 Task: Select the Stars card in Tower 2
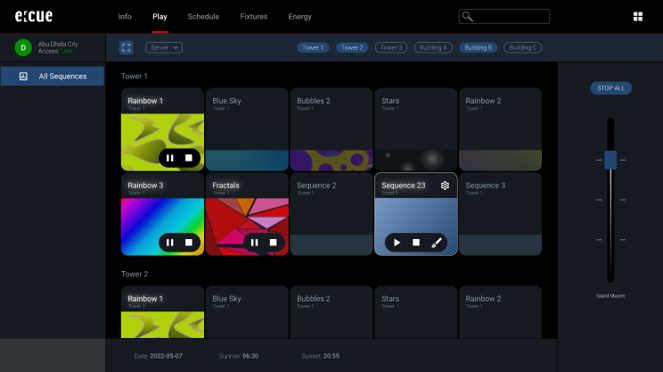(x=416, y=312)
